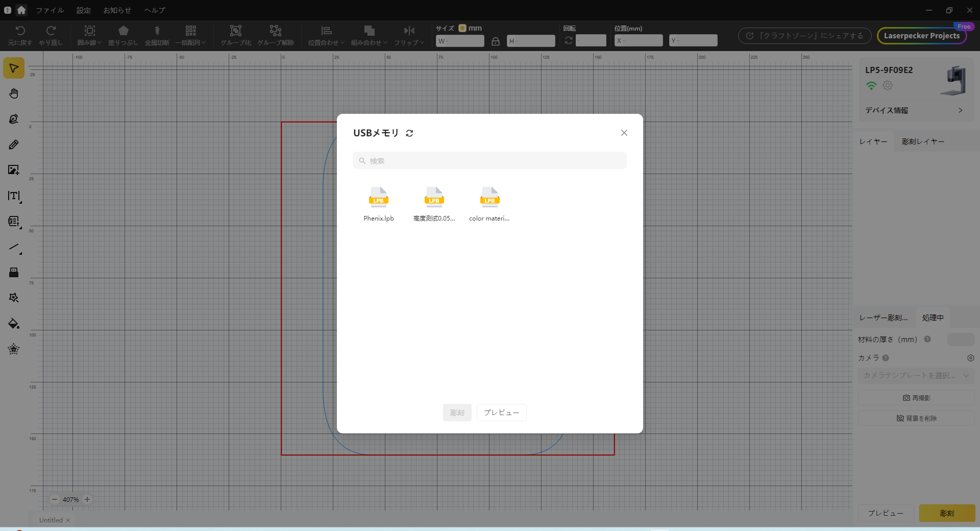
Task: Select the pen path tool
Action: tap(14, 119)
